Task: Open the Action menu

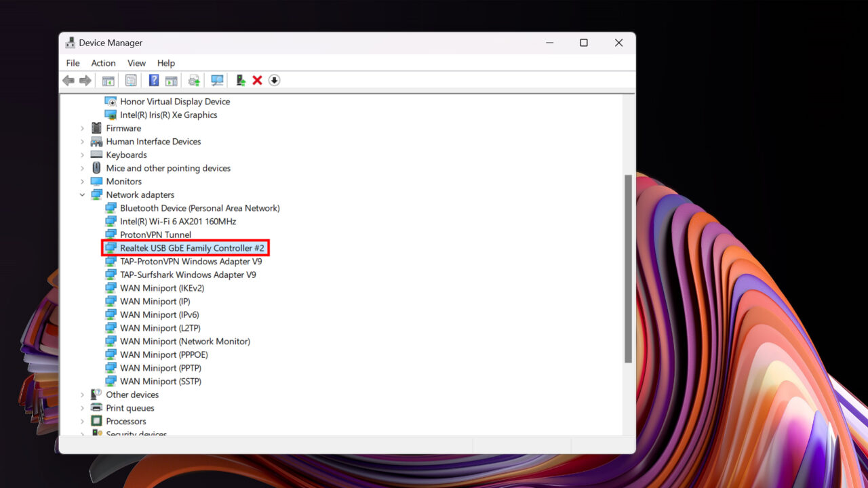Action: coord(103,62)
